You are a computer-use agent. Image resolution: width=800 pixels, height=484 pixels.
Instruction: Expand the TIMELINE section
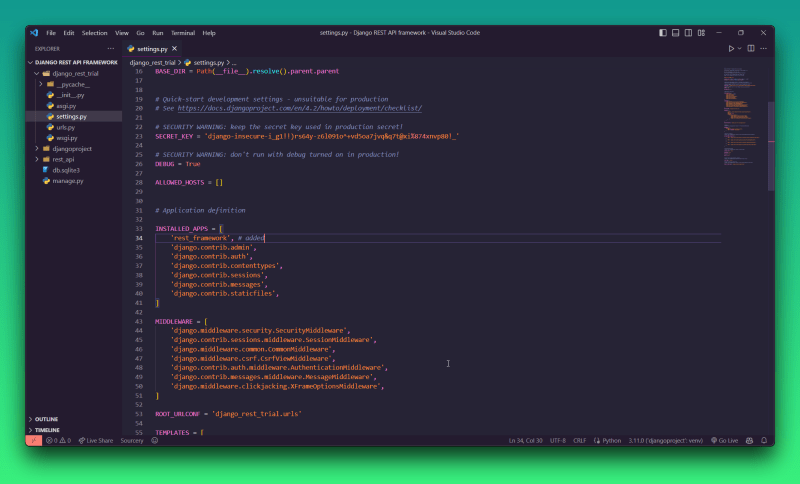[73, 430]
